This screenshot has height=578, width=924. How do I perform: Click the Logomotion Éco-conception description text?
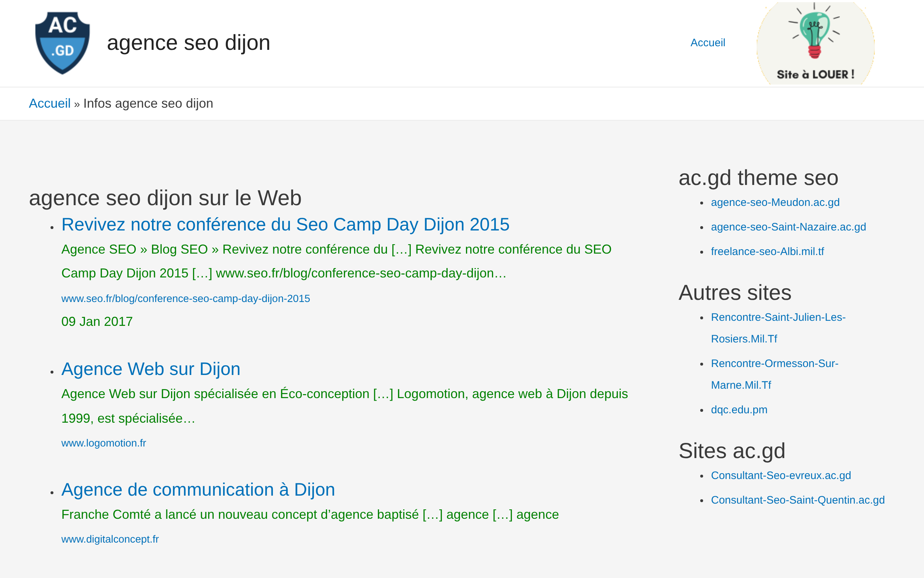344,406
